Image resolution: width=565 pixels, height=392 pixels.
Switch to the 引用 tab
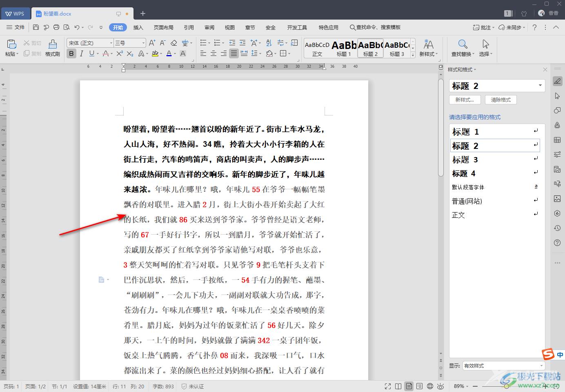point(189,27)
